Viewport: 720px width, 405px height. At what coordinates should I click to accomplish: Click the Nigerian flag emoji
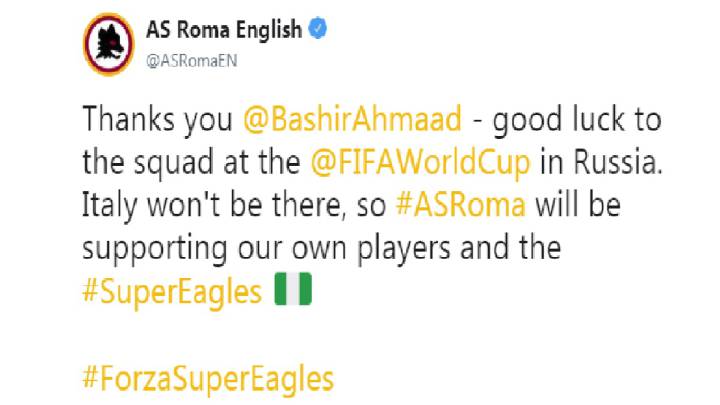pyautogui.click(x=293, y=289)
